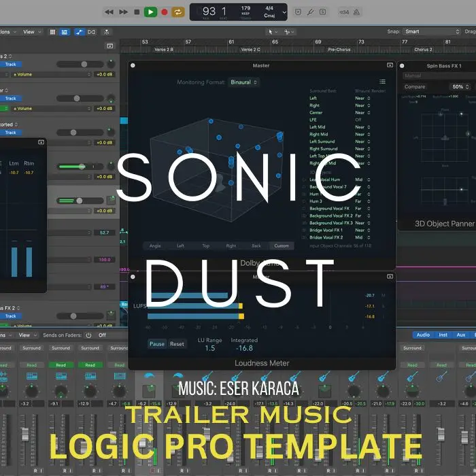This screenshot has width=476, height=476.
Task: Toggle the replace mode icon in control bar
Action: [298, 12]
